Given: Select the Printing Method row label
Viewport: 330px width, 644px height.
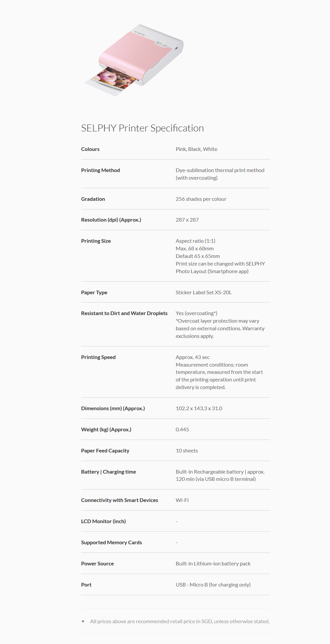Looking at the screenshot, I should coord(100,170).
